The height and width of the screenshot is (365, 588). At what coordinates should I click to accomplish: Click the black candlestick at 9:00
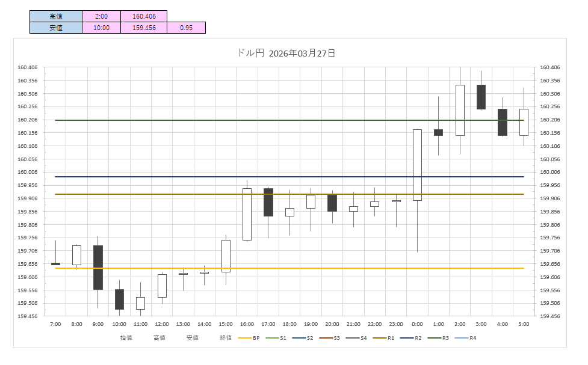(x=98, y=268)
